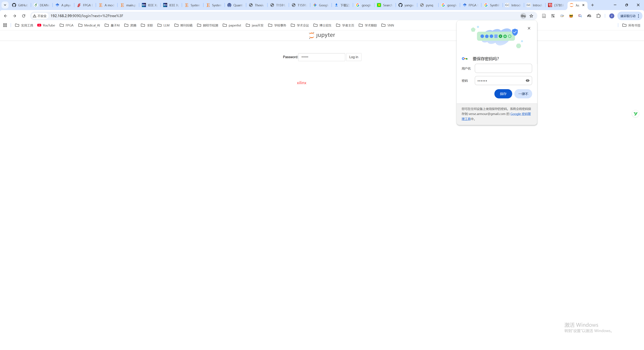Open the Extensions puzzle-piece menu
This screenshot has height=350, width=644.
[599, 16]
